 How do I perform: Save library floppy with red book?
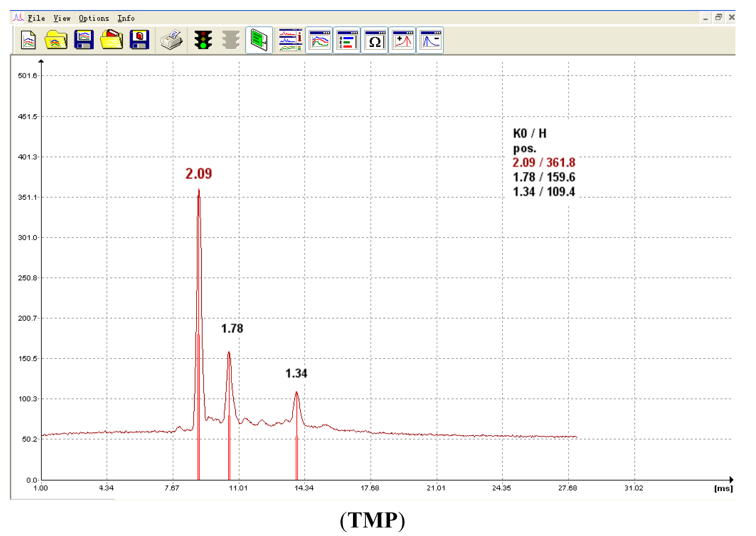coord(139,40)
